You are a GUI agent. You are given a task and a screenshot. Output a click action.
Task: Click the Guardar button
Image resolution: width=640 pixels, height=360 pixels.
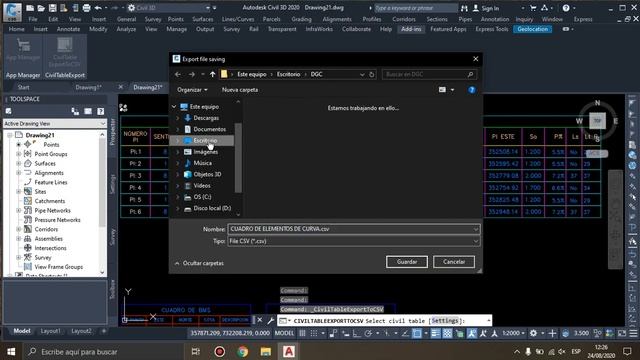click(407, 262)
